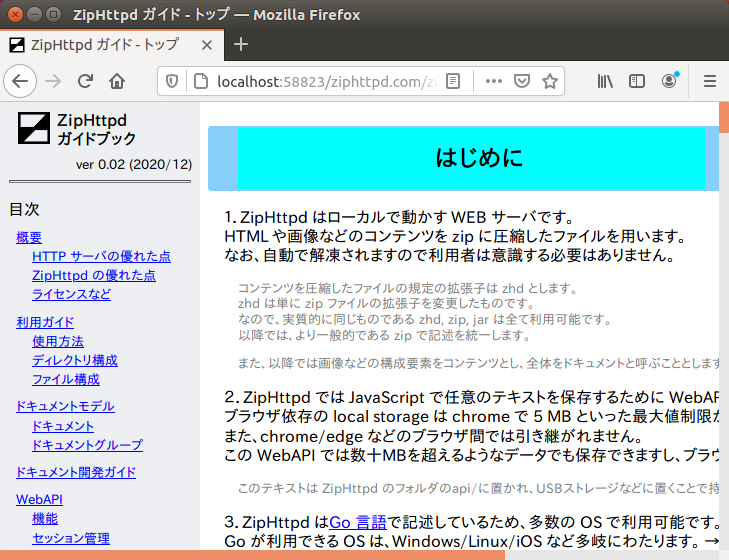
Task: Open the 利用ガイド link
Action: (45, 322)
